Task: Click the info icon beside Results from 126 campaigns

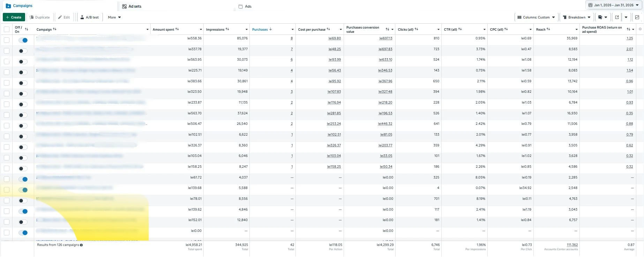Action: (x=81, y=245)
